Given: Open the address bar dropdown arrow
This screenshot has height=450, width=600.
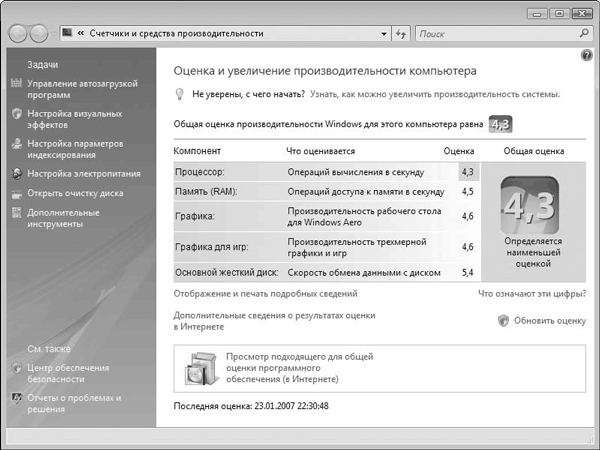Looking at the screenshot, I should (x=384, y=34).
